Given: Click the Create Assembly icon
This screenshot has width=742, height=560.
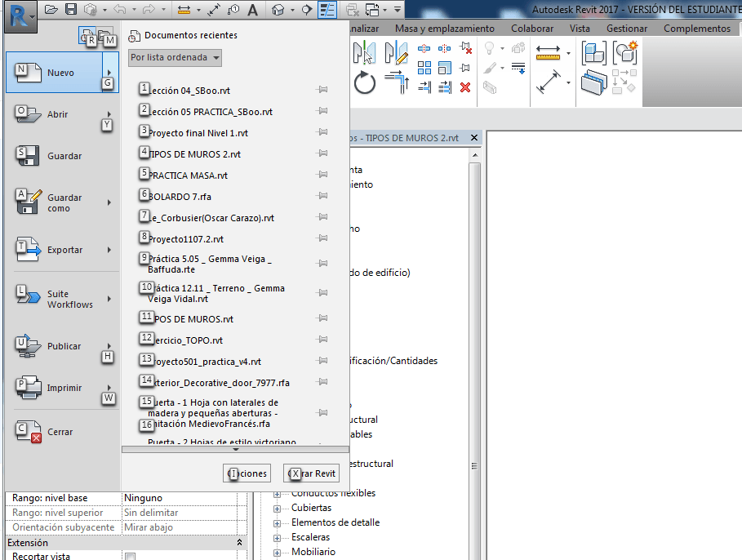Looking at the screenshot, I should [594, 52].
